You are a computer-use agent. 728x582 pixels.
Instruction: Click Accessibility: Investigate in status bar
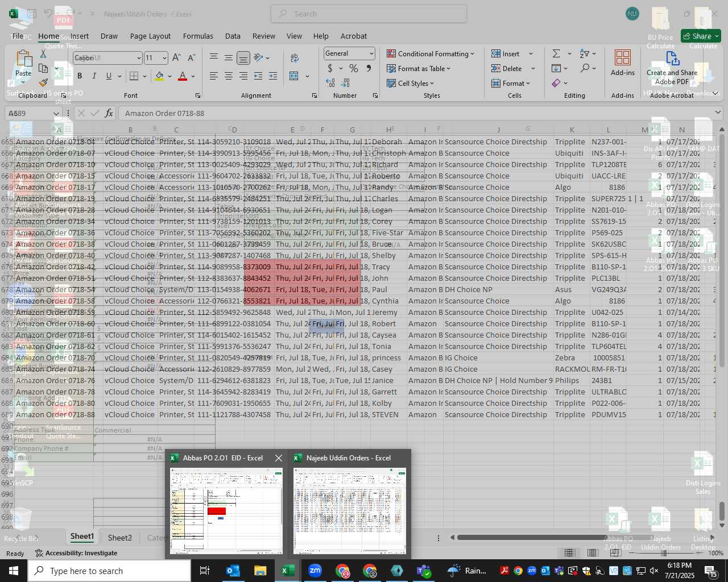pos(76,553)
